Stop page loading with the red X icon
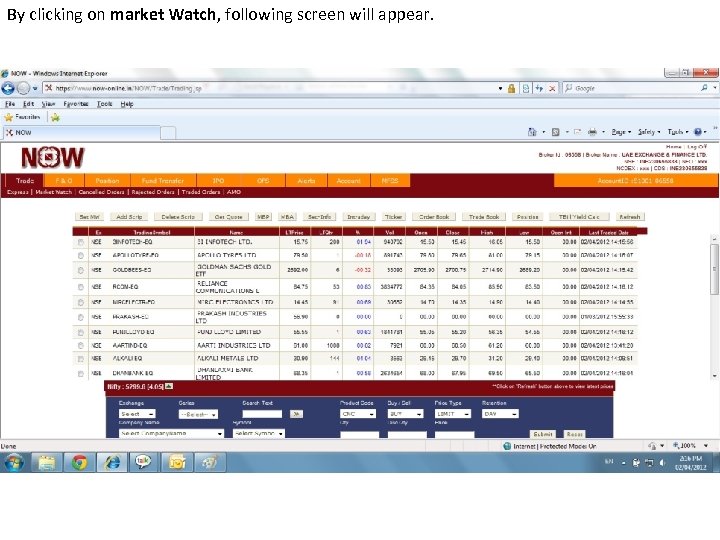This screenshot has width=720, height=540. point(552,88)
